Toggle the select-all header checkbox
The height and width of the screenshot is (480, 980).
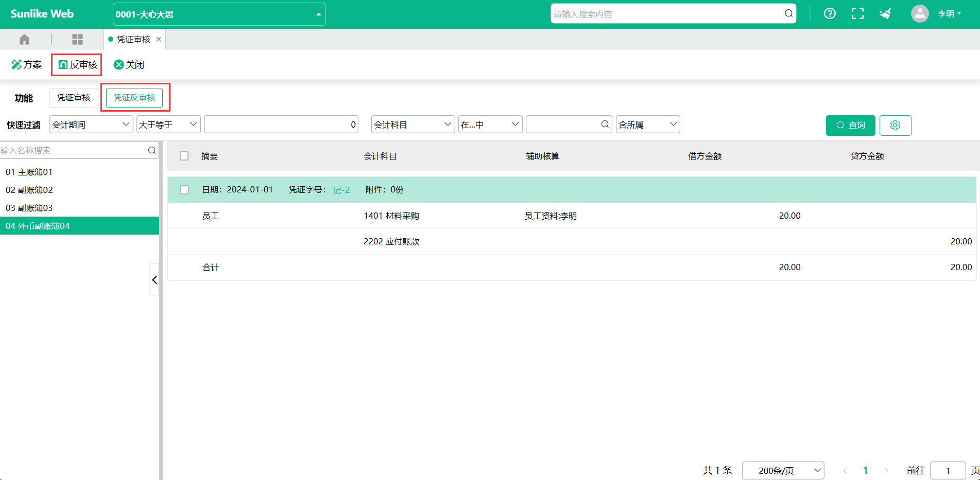[184, 156]
